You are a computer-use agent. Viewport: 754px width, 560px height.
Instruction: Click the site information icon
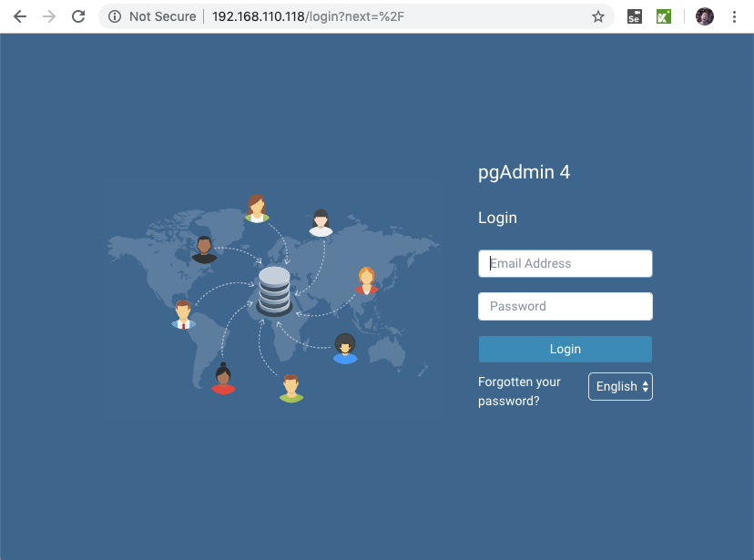coord(115,16)
